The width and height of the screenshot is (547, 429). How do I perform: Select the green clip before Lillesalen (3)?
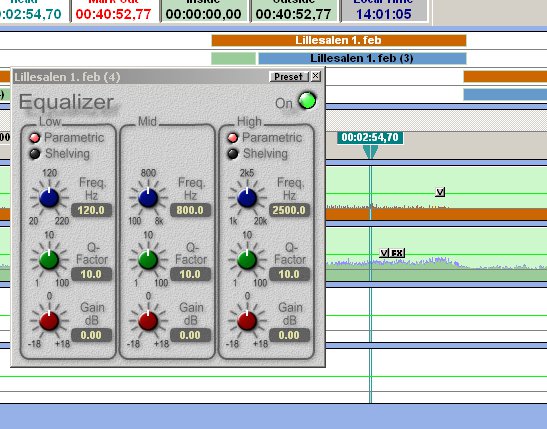point(233,58)
